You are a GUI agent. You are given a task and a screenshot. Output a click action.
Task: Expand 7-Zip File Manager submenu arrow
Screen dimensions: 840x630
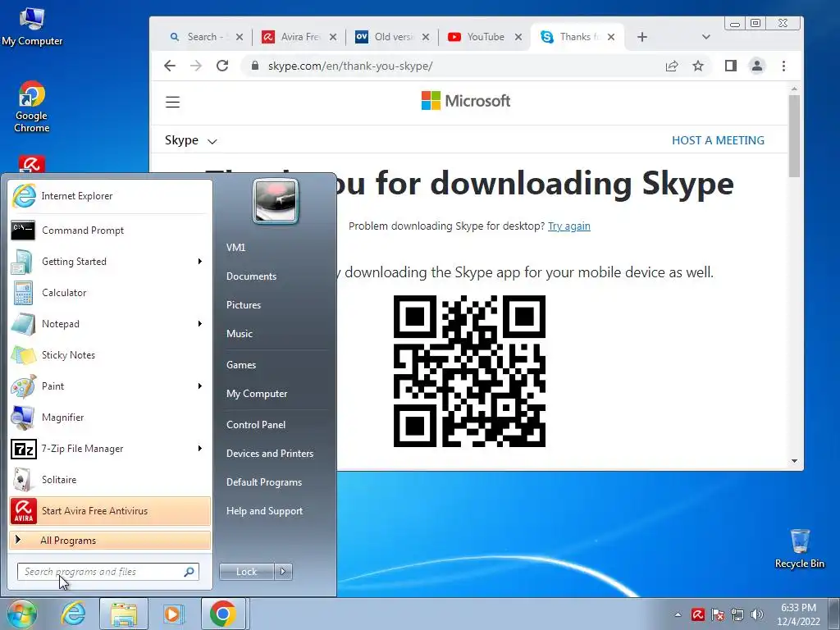coord(200,449)
